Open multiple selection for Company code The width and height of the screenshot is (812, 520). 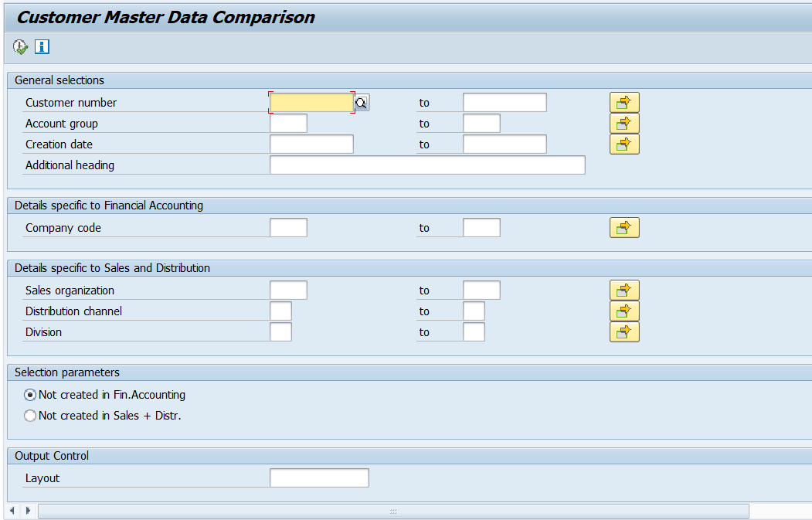click(624, 227)
